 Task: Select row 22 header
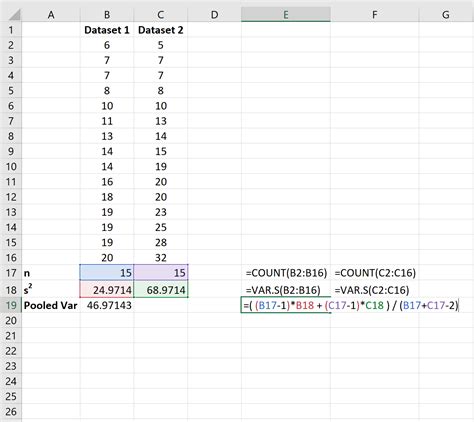(11, 351)
